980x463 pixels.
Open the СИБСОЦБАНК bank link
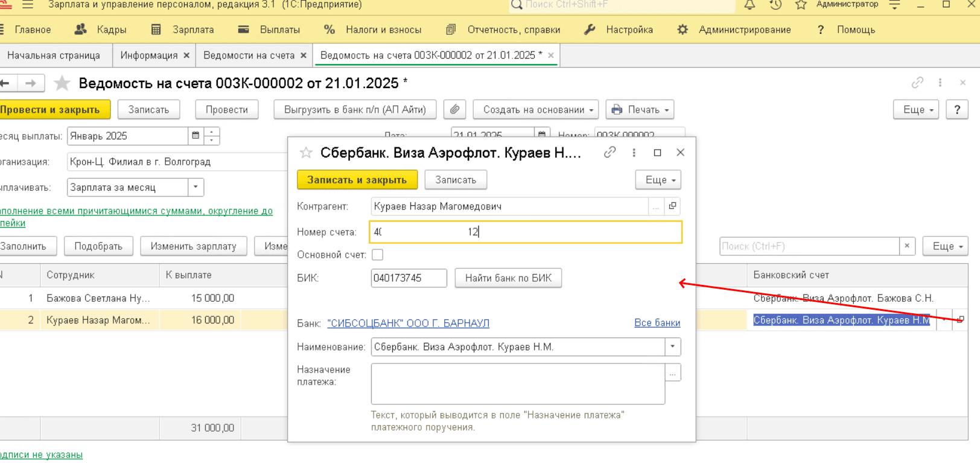point(408,324)
